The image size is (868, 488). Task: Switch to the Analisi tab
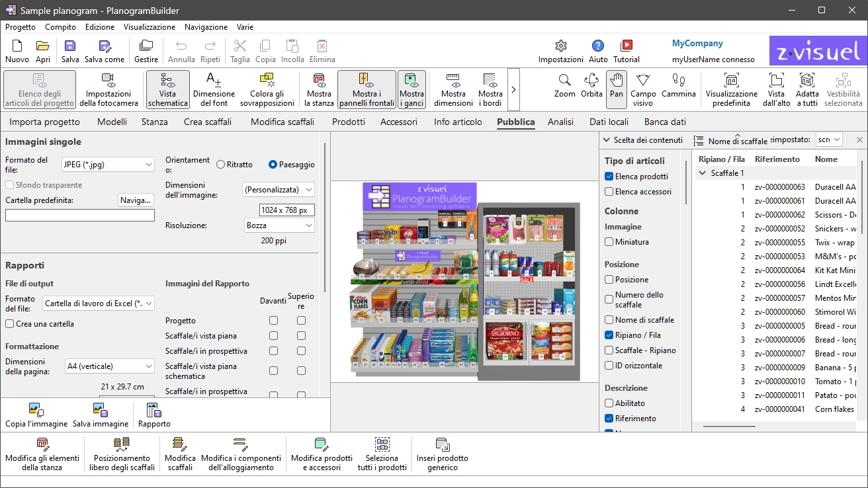point(560,122)
